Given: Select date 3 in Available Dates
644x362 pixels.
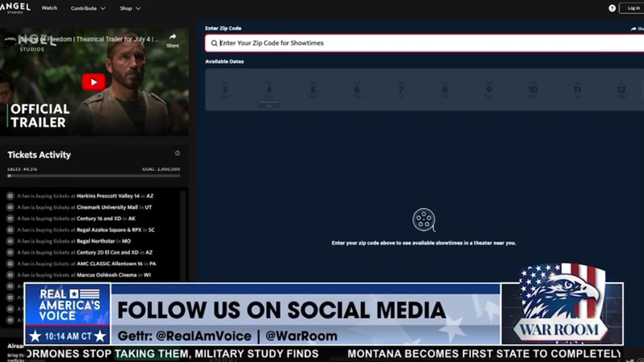Looking at the screenshot, I should tap(225, 89).
